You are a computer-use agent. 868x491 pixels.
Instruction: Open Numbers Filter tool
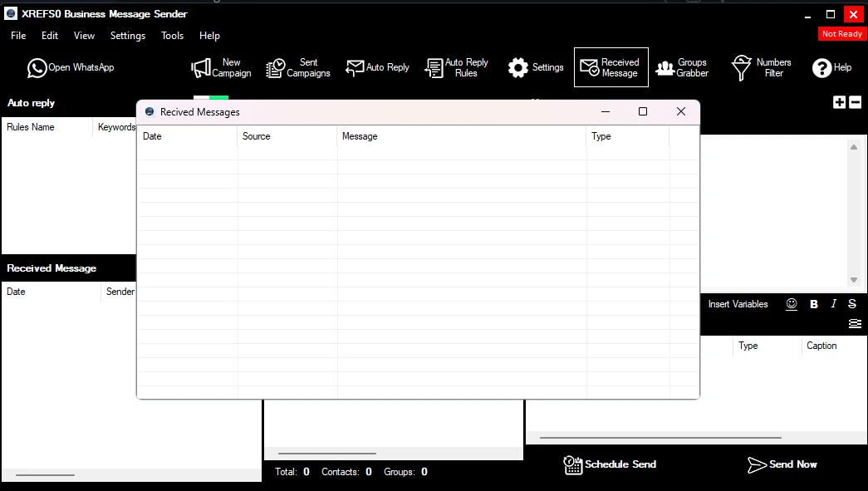tap(761, 67)
